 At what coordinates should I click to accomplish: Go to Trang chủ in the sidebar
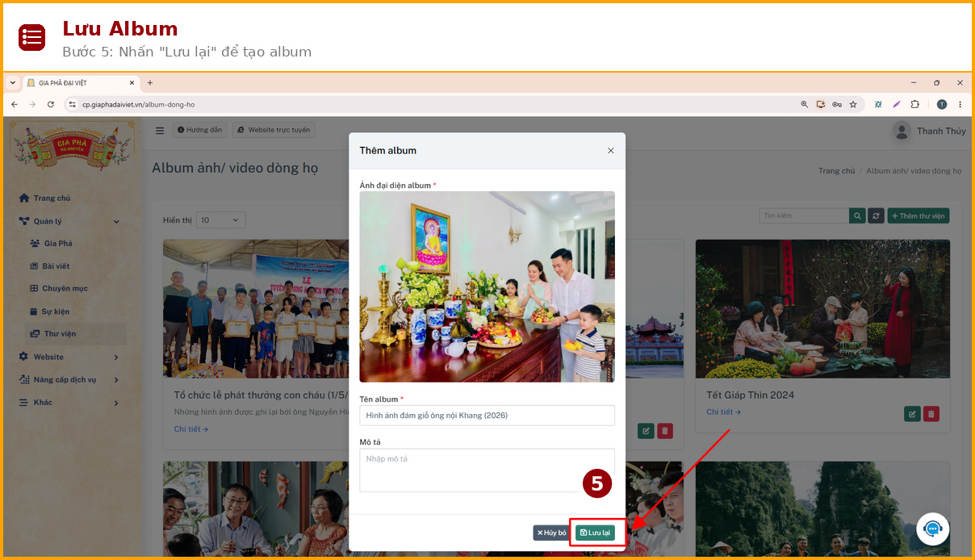coord(52,199)
